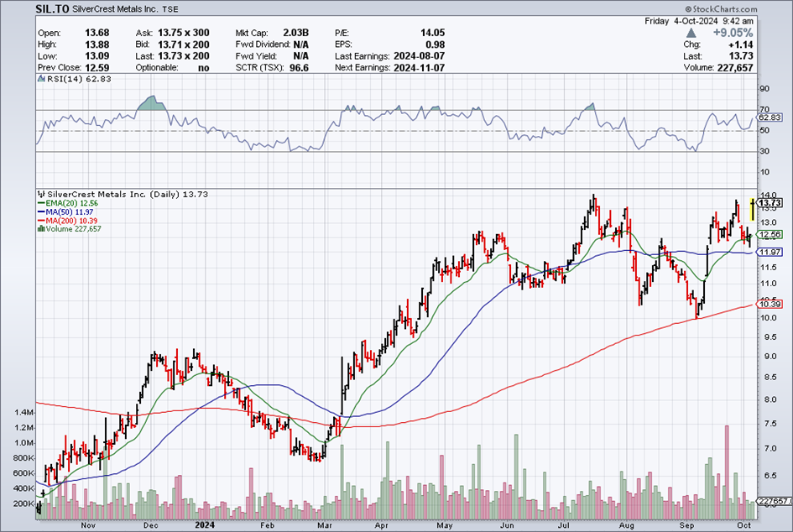Click the Last quote 13.73 x 200
Image resolution: width=793 pixels, height=532 pixels.
click(183, 56)
